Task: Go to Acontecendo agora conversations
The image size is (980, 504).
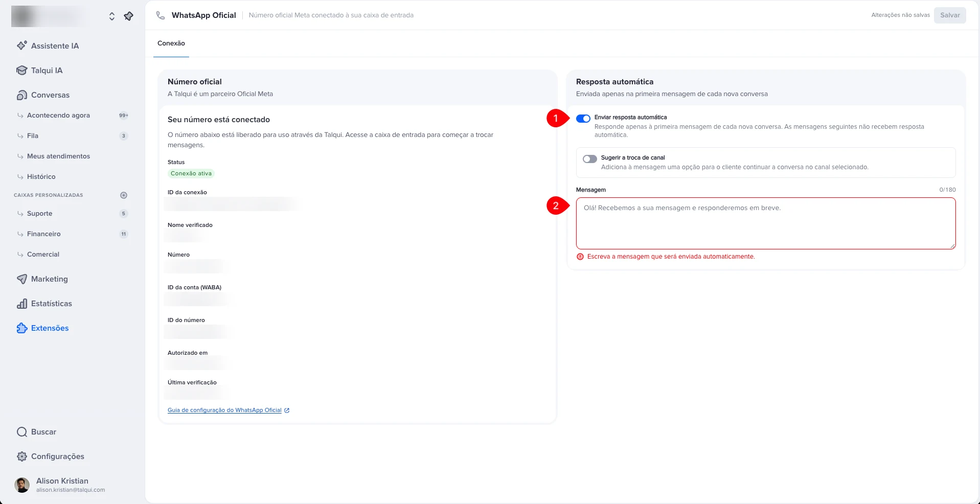Action: pos(58,116)
